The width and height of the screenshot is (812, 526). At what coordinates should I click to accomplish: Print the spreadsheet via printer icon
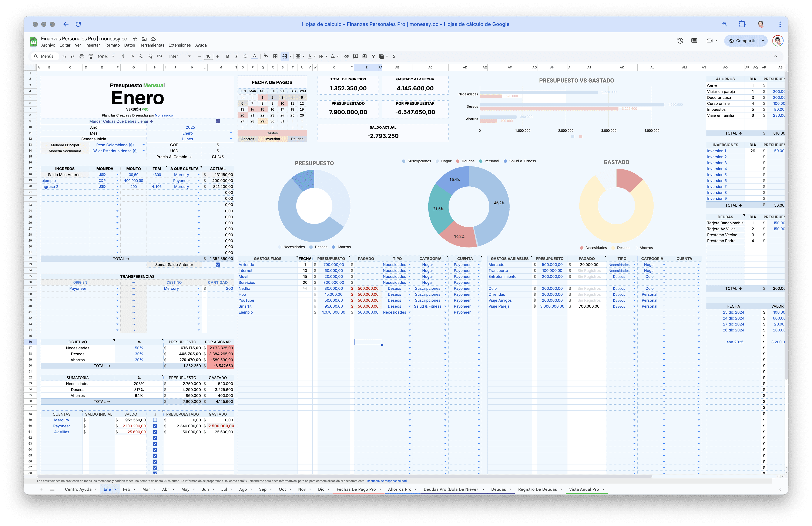tap(81, 57)
